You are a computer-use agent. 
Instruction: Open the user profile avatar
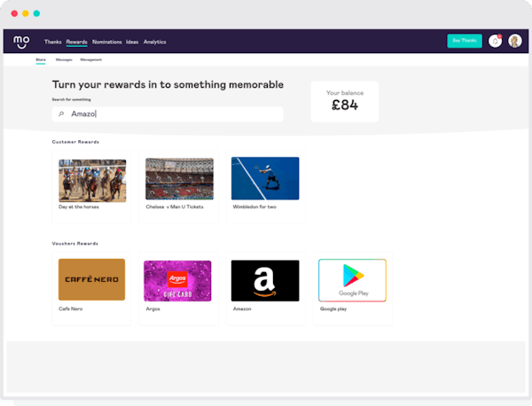coord(514,41)
